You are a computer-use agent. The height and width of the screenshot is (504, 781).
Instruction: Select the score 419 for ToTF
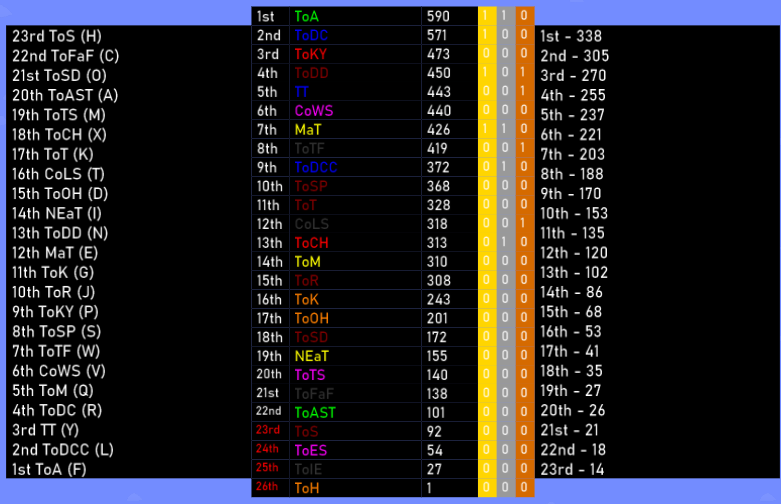437,149
